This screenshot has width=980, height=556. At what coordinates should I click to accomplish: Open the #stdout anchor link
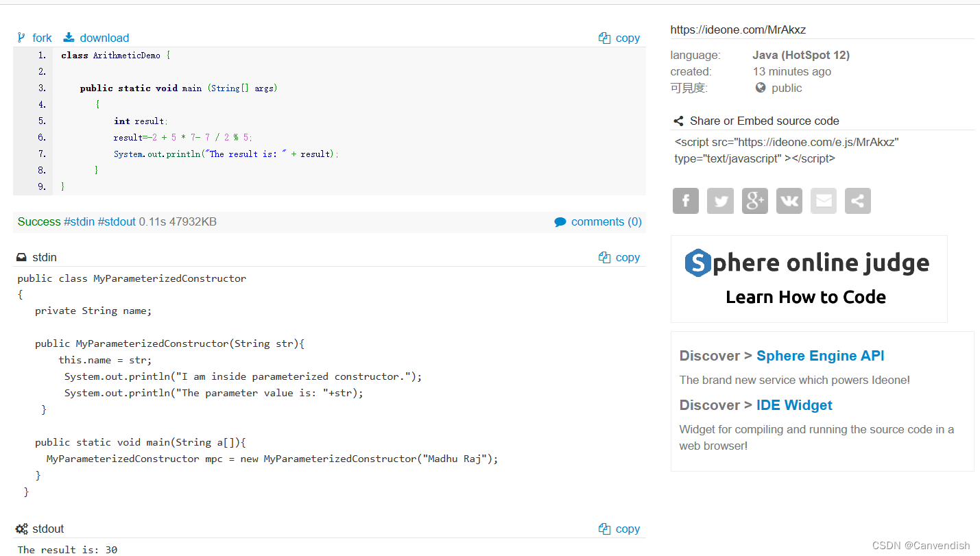pyautogui.click(x=117, y=222)
